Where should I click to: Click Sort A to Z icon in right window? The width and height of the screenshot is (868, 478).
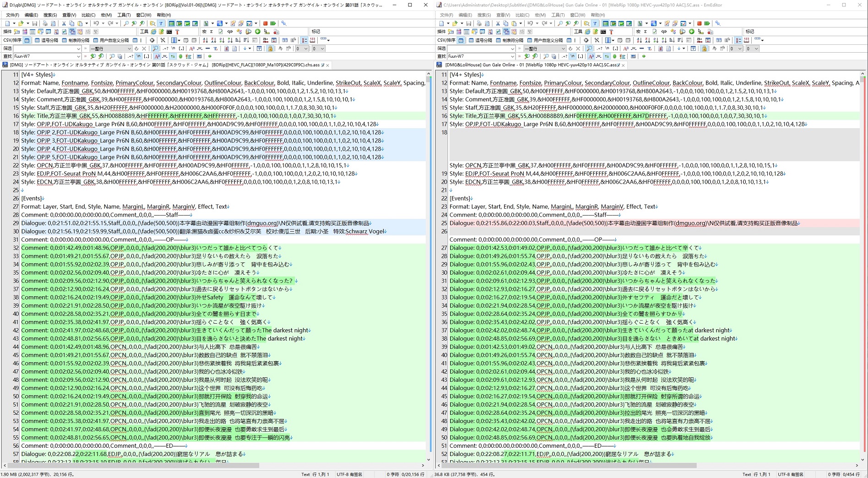point(639,40)
